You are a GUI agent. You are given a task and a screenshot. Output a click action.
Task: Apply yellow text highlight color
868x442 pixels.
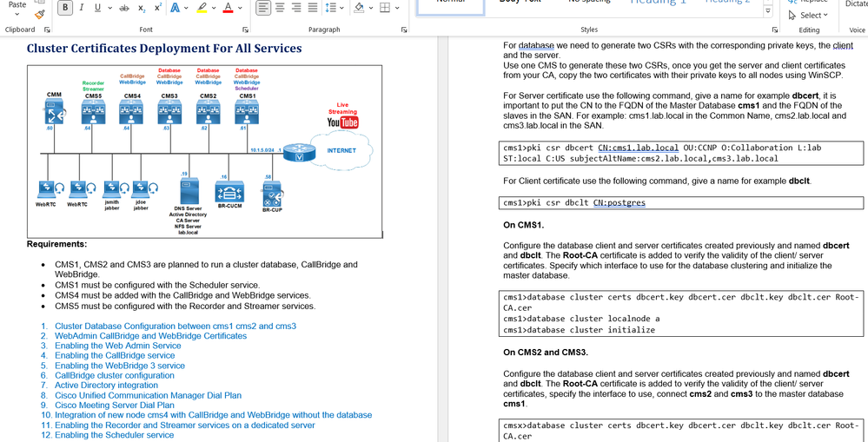click(x=202, y=8)
